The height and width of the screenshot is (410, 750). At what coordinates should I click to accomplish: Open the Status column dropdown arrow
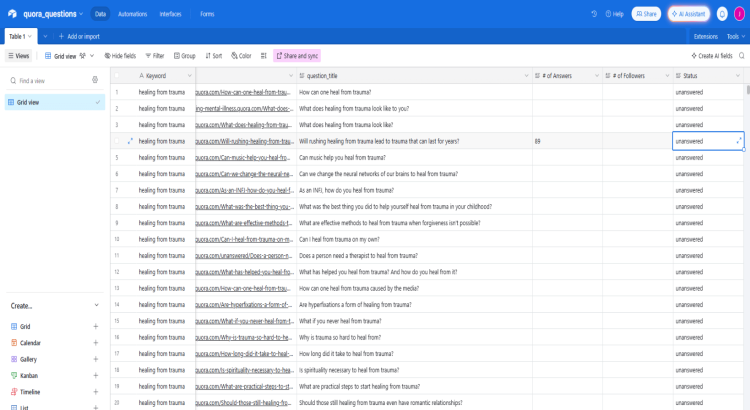[740, 76]
